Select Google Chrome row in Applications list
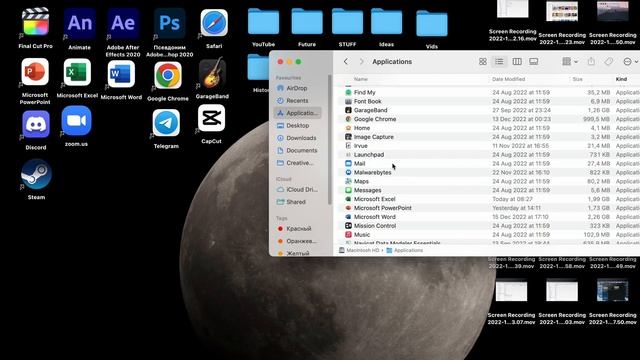Screen dimensions: 640x360 point(489,119)
